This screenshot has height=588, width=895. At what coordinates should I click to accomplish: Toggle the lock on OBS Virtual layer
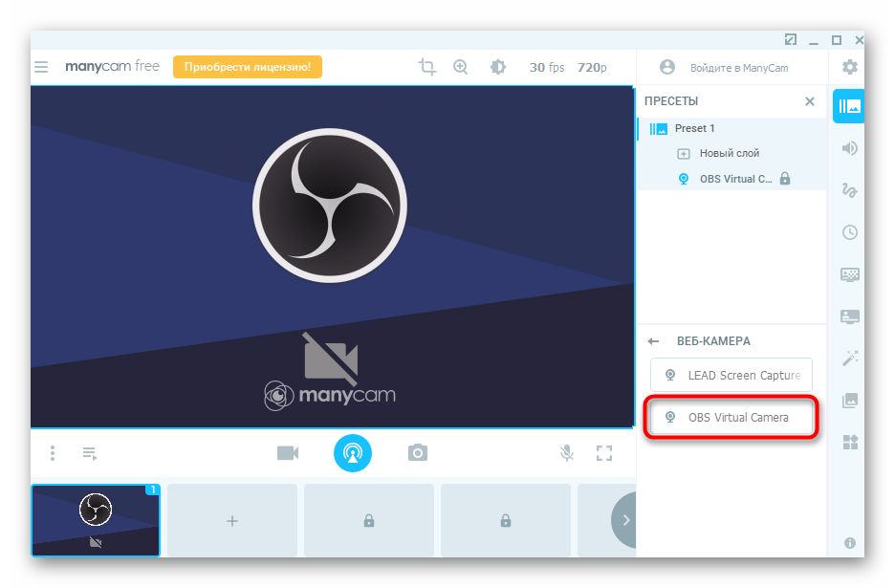[x=785, y=178]
